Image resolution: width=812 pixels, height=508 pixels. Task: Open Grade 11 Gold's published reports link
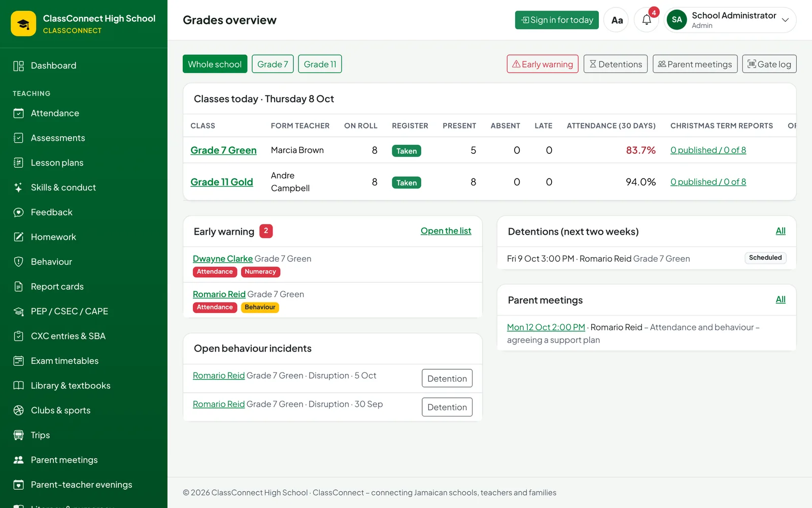pos(708,182)
